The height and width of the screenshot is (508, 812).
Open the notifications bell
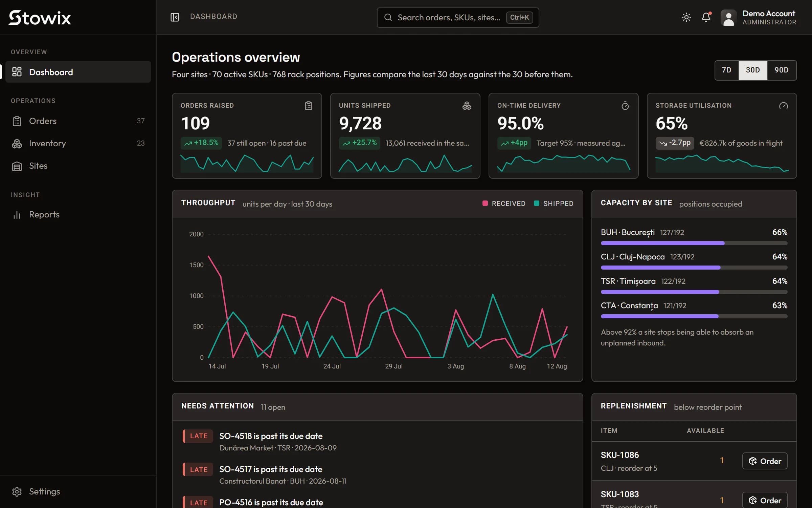click(706, 17)
